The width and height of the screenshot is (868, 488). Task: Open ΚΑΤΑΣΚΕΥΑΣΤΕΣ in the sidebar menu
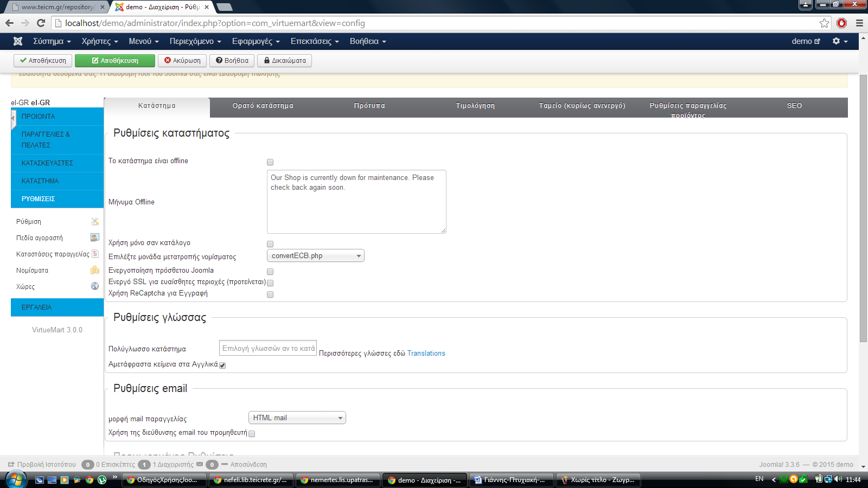[x=57, y=163]
